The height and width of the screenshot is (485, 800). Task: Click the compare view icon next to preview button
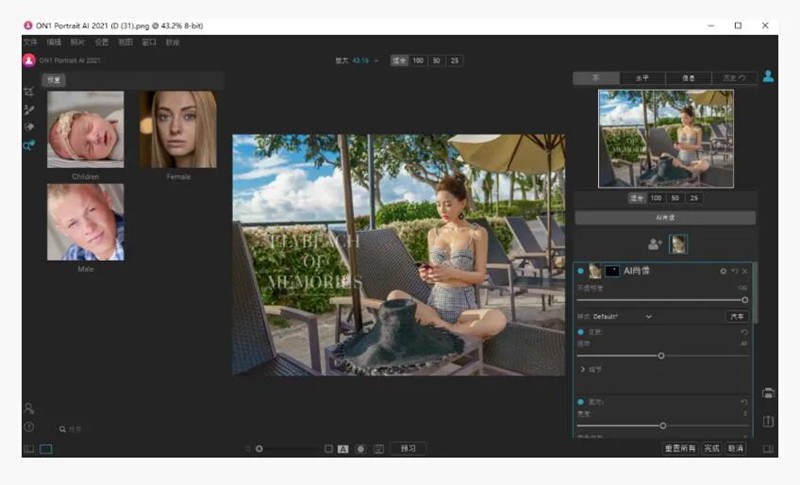click(379, 449)
